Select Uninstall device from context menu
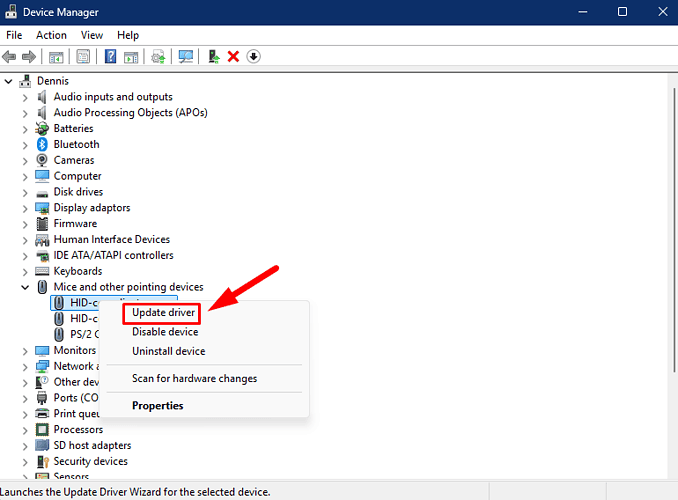The image size is (678, 500). pos(168,351)
